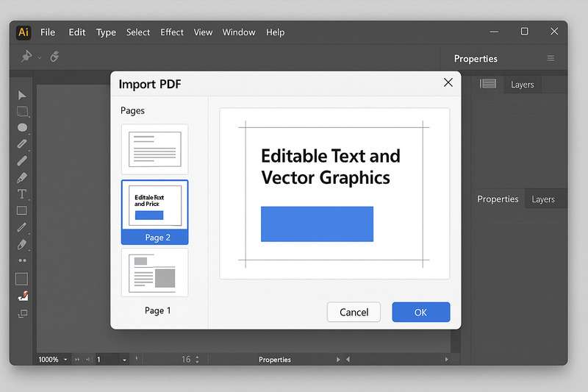
Task: Click the panel list icon beside Layers
Action: [x=488, y=84]
